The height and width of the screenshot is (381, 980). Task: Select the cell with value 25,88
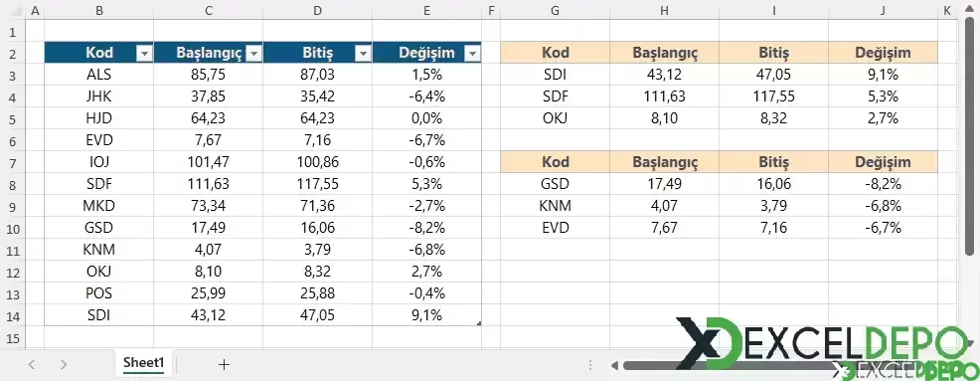[317, 294]
